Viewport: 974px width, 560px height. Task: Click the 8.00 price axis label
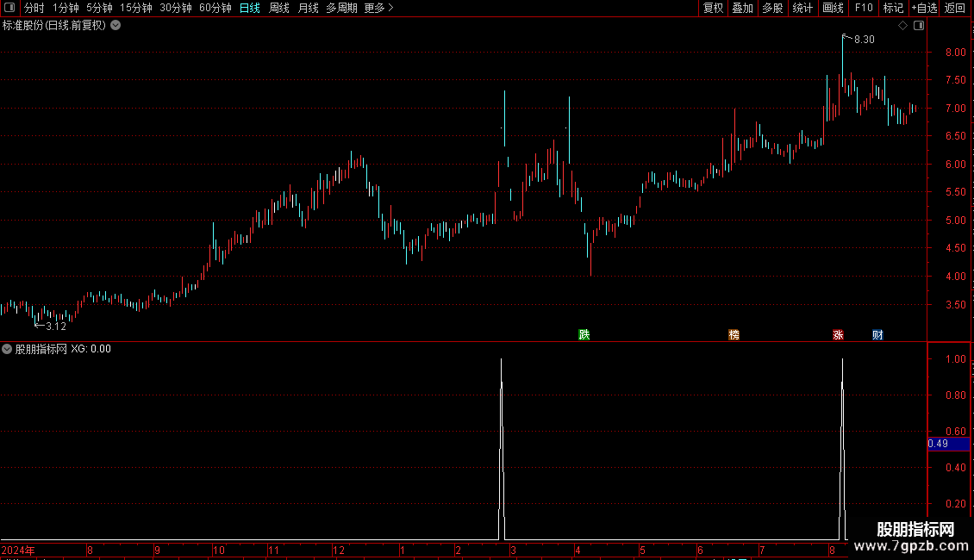click(955, 53)
